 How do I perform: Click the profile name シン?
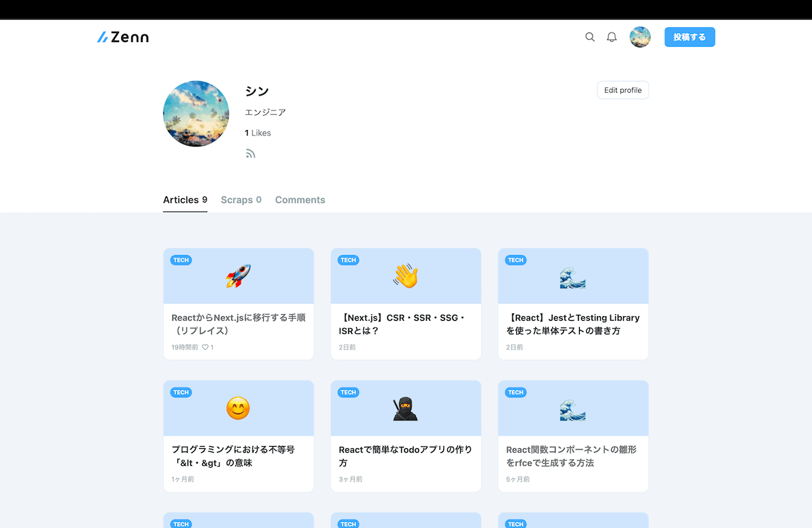(257, 91)
